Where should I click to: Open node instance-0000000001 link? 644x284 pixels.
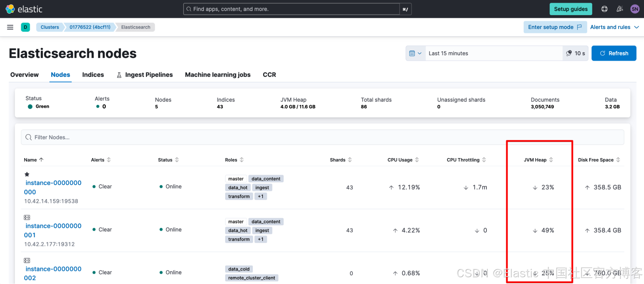pos(53,230)
